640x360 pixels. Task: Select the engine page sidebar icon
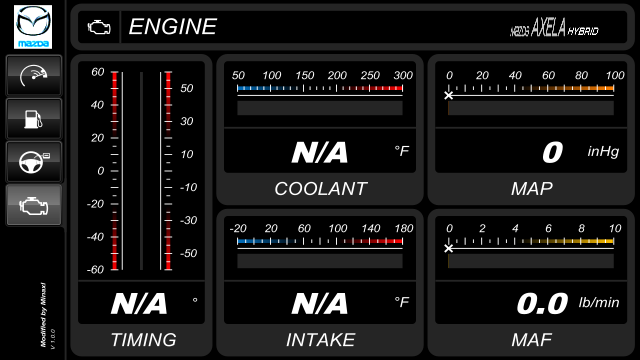(34, 205)
